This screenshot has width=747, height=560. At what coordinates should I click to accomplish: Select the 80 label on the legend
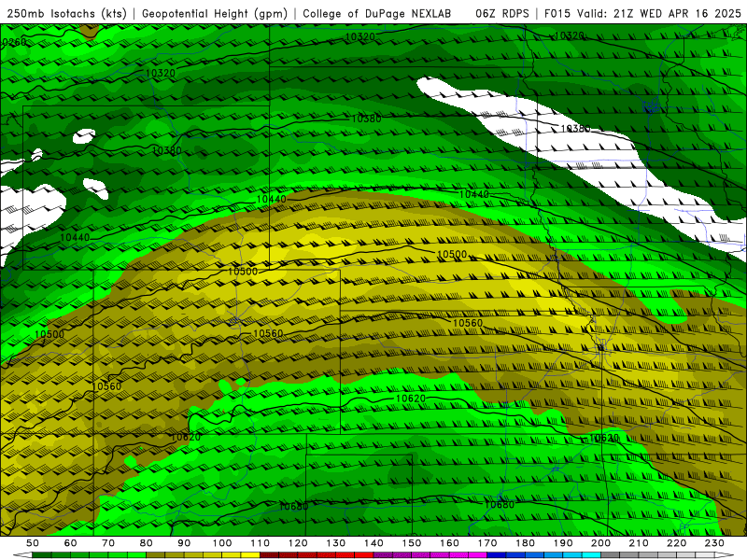(147, 543)
